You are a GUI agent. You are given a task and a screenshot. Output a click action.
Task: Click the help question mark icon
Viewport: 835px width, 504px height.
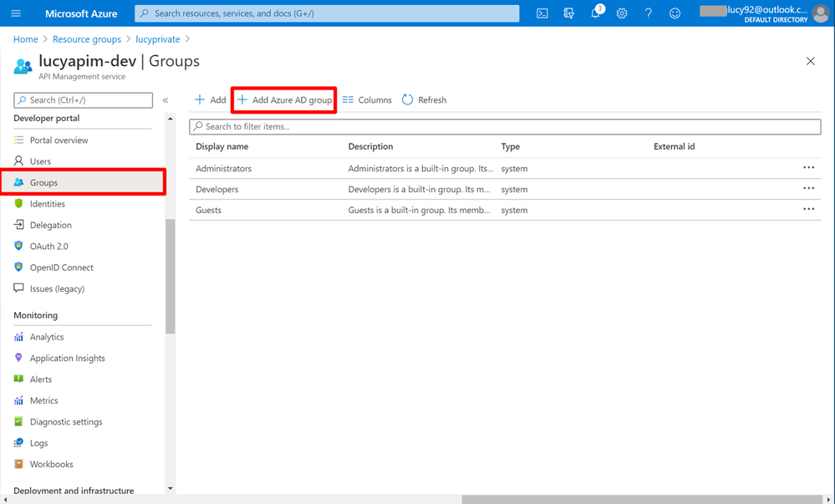649,13
